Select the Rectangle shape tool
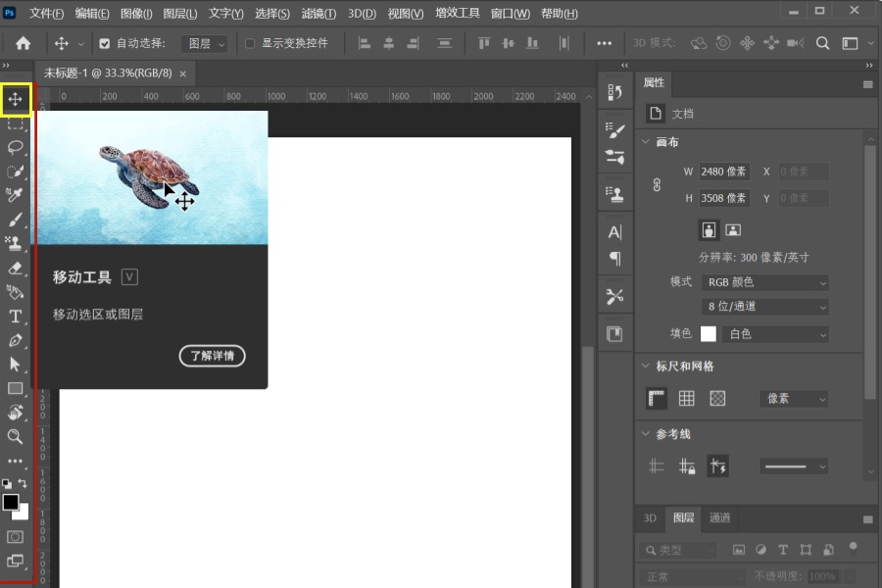 [15, 388]
